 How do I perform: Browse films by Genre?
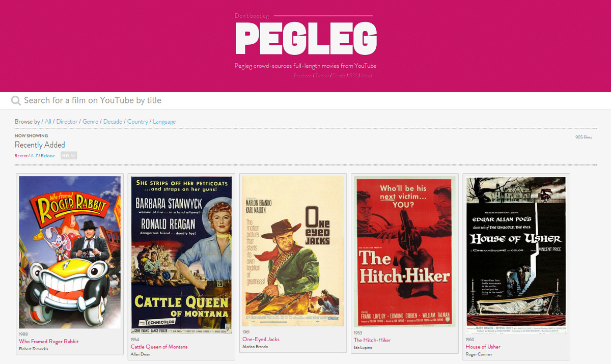click(x=90, y=122)
